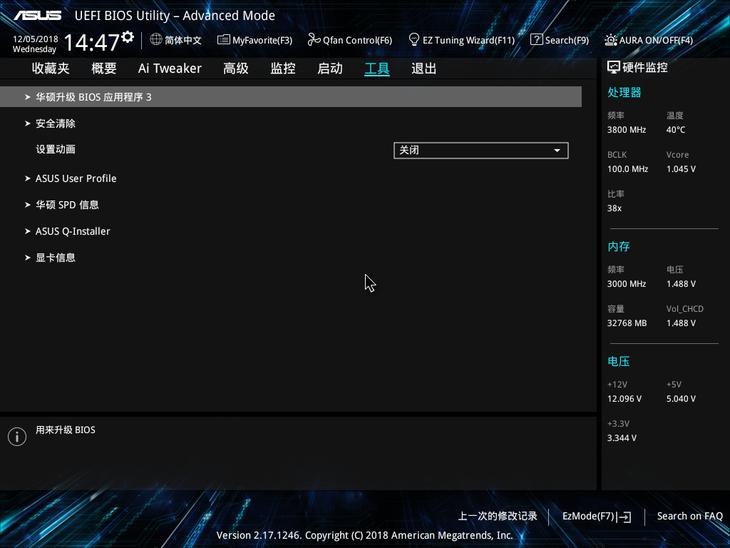Click the 3000 MHz memory frequency value
The height and width of the screenshot is (548, 730).
(x=626, y=284)
